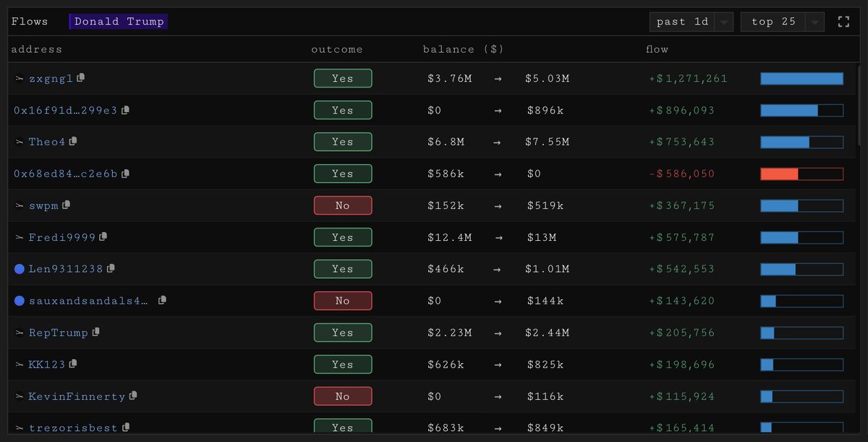Screen dimensions: 868x442
Task: Click the arrow marker before trezorisbest
Action: [19, 428]
